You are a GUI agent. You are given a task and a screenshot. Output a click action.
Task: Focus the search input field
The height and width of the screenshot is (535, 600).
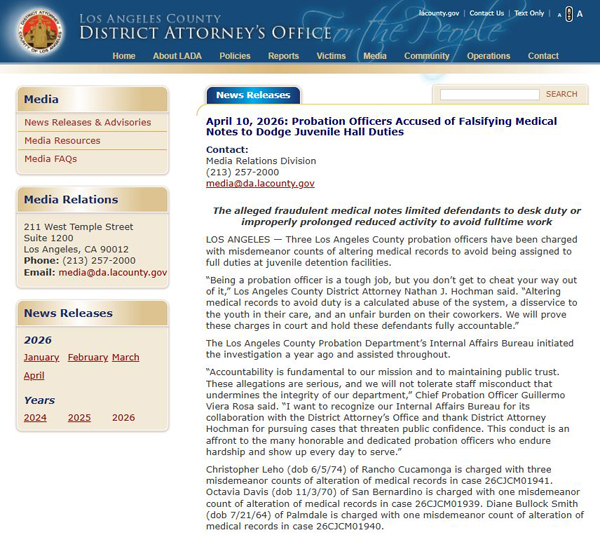(x=489, y=94)
